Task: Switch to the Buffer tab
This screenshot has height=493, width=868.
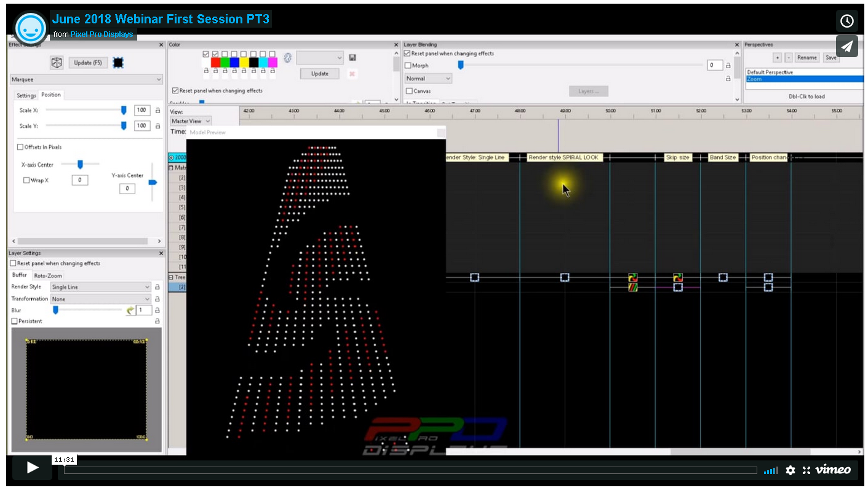Action: coord(20,275)
